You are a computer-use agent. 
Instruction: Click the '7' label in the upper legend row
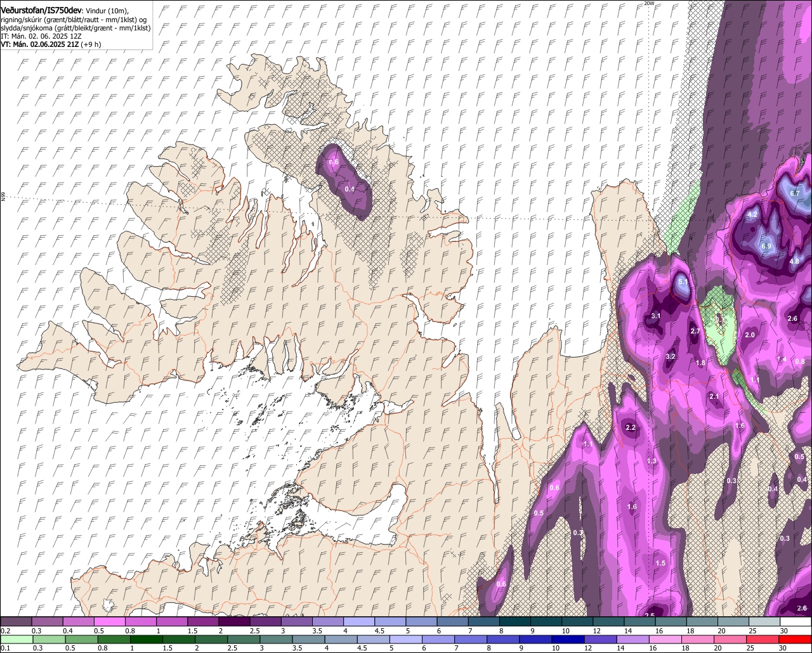coord(470,631)
